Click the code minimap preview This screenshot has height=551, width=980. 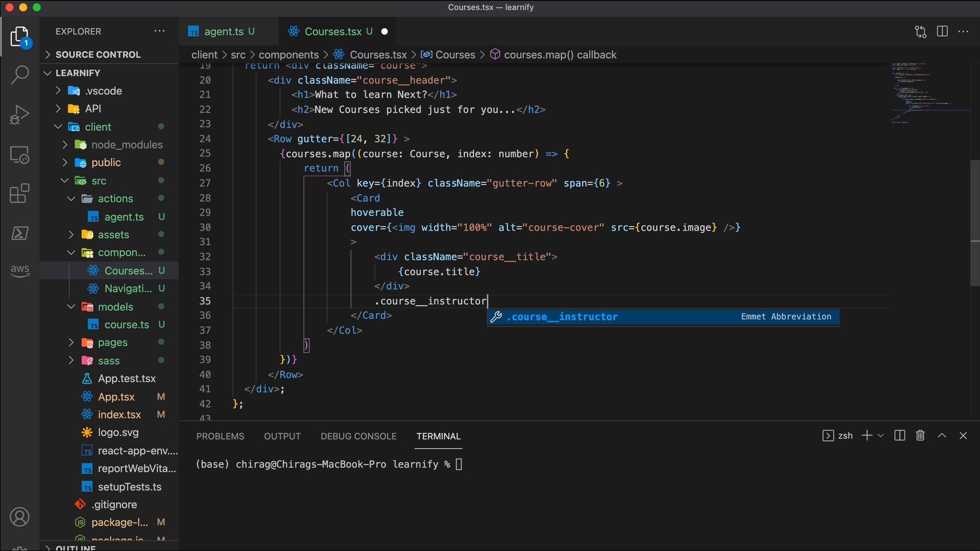coord(930,93)
